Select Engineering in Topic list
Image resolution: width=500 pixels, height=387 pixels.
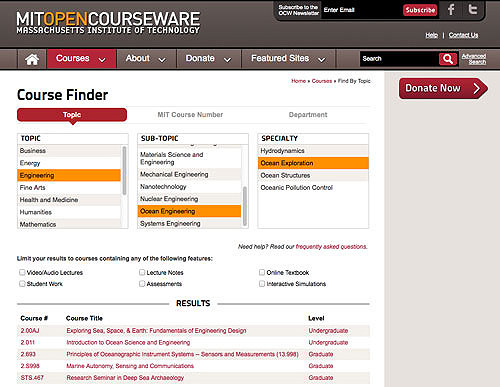(69, 175)
